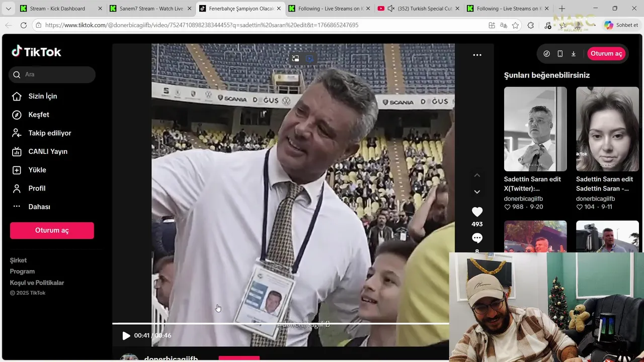Screen dimensions: 644x362
Task: Click the 493 likes count
Action: point(477,224)
